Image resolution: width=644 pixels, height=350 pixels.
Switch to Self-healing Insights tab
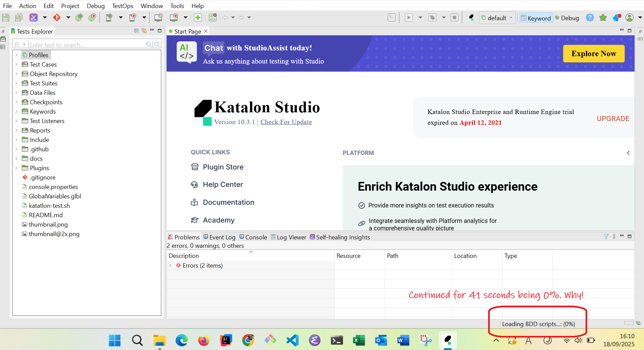[340, 237]
